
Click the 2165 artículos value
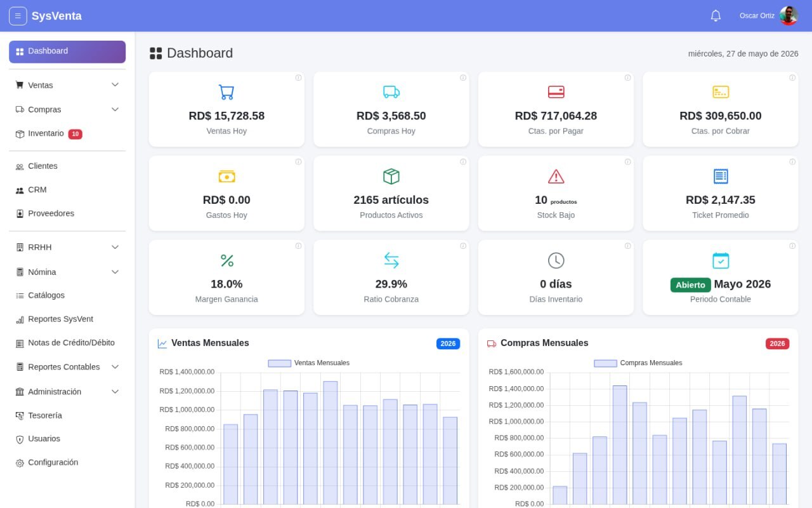point(391,200)
